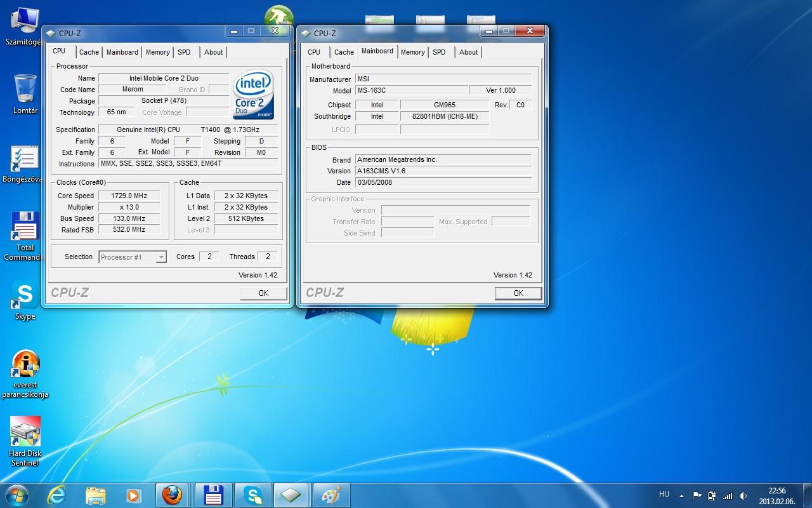Click the Model value 'MS-163C'
The image size is (812, 508).
pyautogui.click(x=411, y=91)
